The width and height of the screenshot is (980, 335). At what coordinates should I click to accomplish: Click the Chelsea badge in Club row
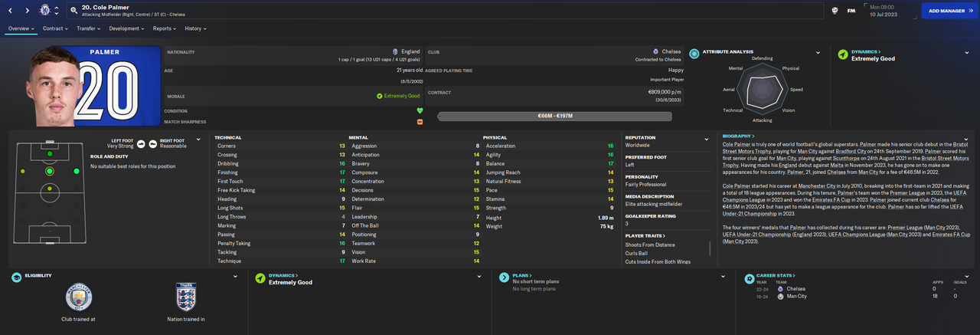point(656,51)
